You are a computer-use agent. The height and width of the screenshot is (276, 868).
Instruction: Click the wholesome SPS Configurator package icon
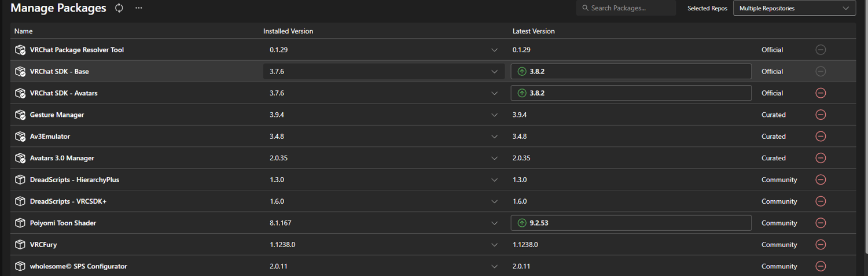click(x=20, y=266)
